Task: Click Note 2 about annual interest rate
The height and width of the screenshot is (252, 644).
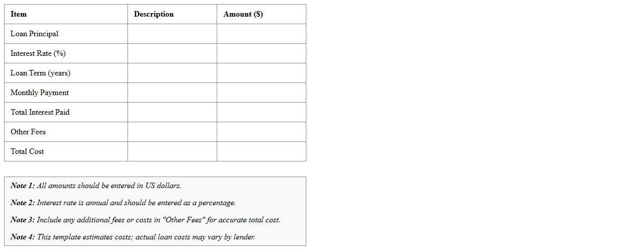Action: point(123,203)
